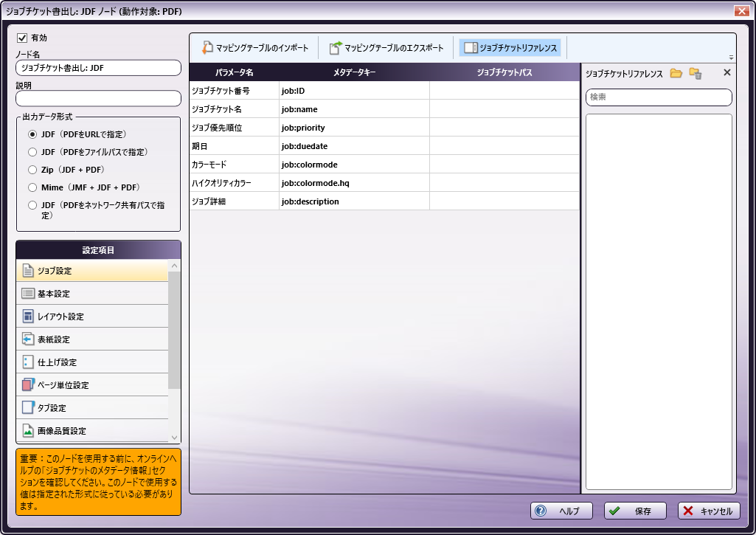Click the job:duedate metadata key cell
This screenshot has width=756, height=535.
pos(354,145)
